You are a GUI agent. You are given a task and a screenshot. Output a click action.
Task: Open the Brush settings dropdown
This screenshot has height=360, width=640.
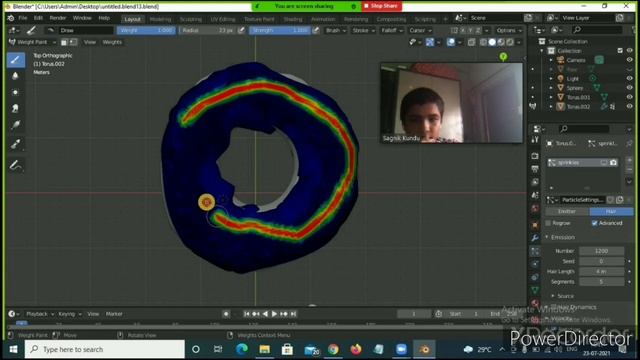[336, 31]
